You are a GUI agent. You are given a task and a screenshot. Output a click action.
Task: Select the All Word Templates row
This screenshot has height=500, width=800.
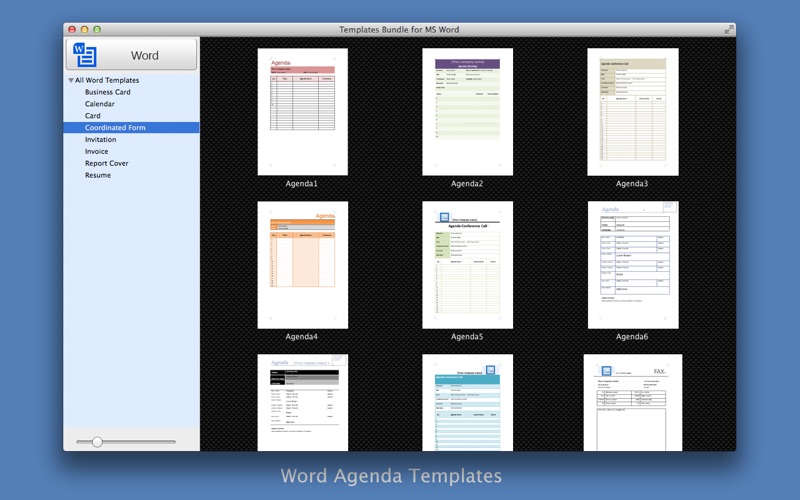click(131, 80)
